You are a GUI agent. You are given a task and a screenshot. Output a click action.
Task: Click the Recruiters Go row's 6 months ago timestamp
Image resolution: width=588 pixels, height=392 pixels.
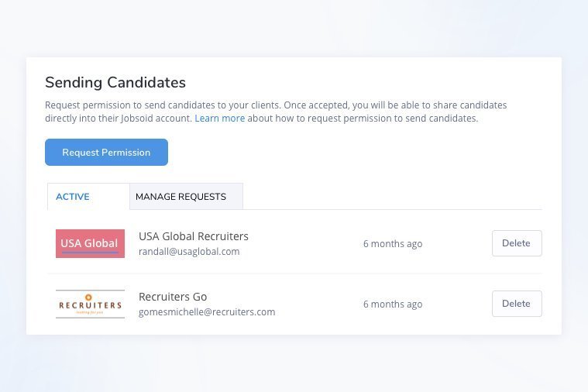tap(392, 304)
